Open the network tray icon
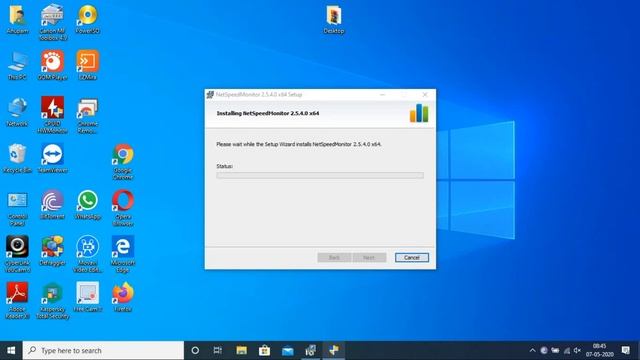Screen dimensions: 640x360 (567, 350)
